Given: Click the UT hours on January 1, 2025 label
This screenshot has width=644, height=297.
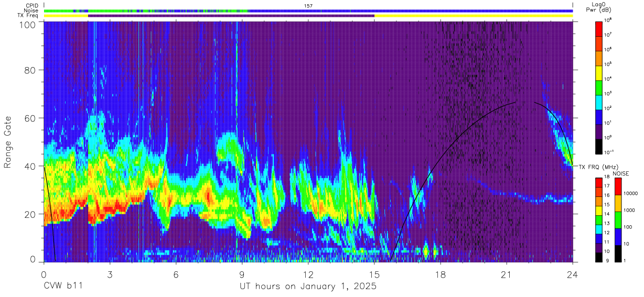Looking at the screenshot, I should point(308,287).
